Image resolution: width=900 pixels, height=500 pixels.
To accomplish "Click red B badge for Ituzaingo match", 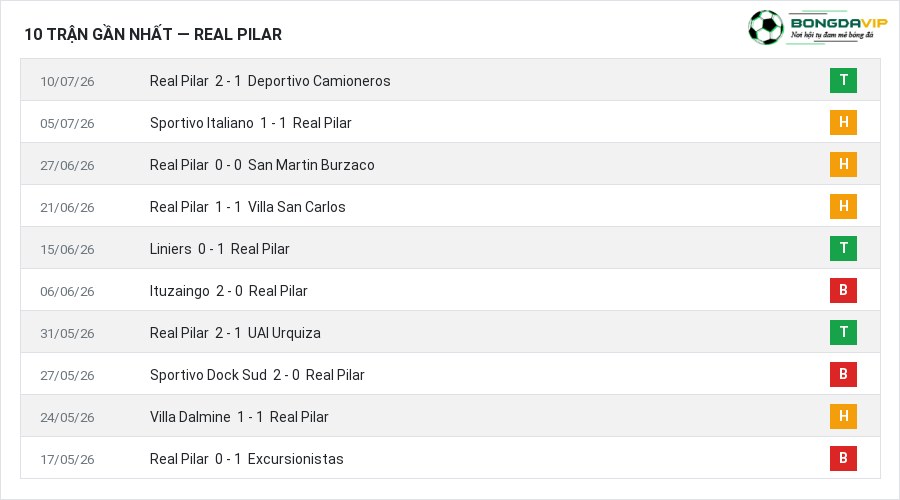I will tap(843, 290).
